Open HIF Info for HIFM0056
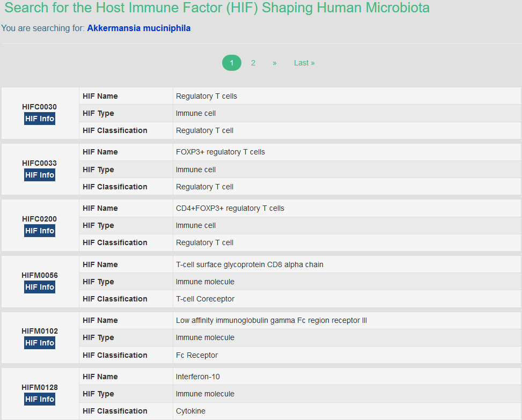 coord(40,287)
